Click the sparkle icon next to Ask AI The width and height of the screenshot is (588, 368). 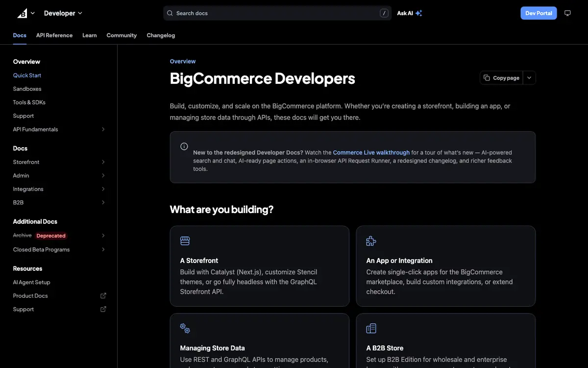point(418,13)
